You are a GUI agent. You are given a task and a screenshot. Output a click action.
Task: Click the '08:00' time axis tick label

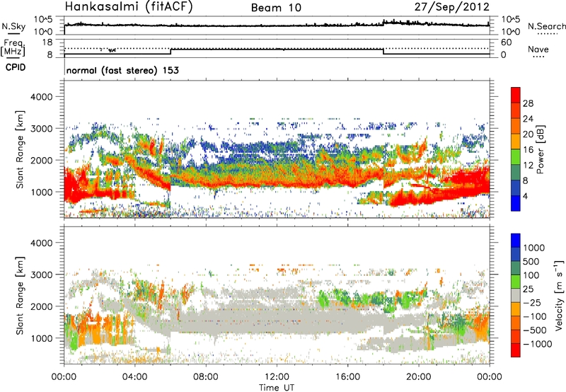point(206,377)
